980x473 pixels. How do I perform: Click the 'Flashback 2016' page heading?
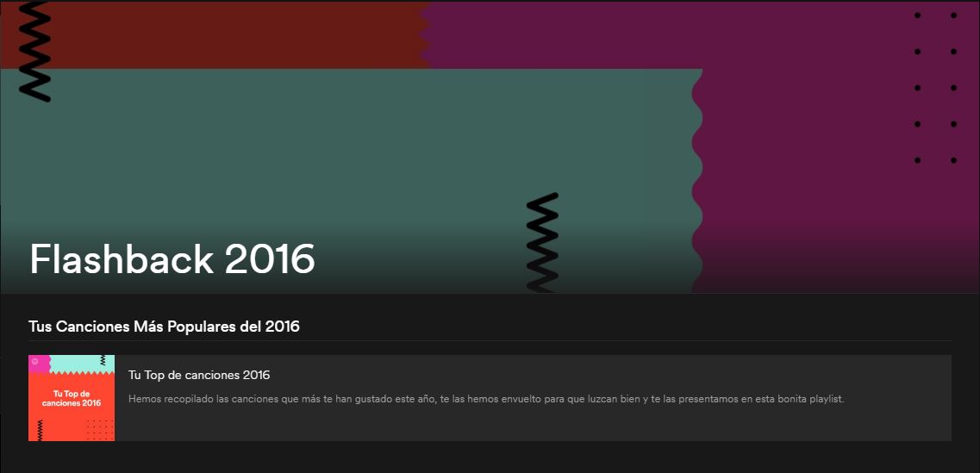[172, 258]
